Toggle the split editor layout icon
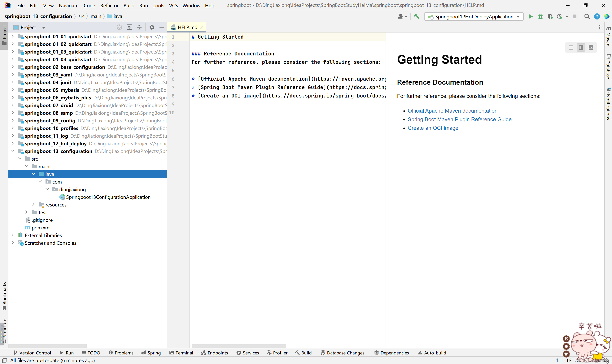Screen dimensions: 612x364 [x=581, y=47]
